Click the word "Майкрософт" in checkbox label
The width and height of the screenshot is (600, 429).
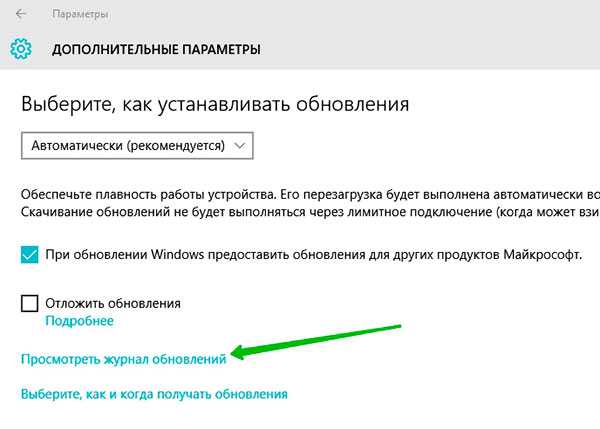[541, 255]
